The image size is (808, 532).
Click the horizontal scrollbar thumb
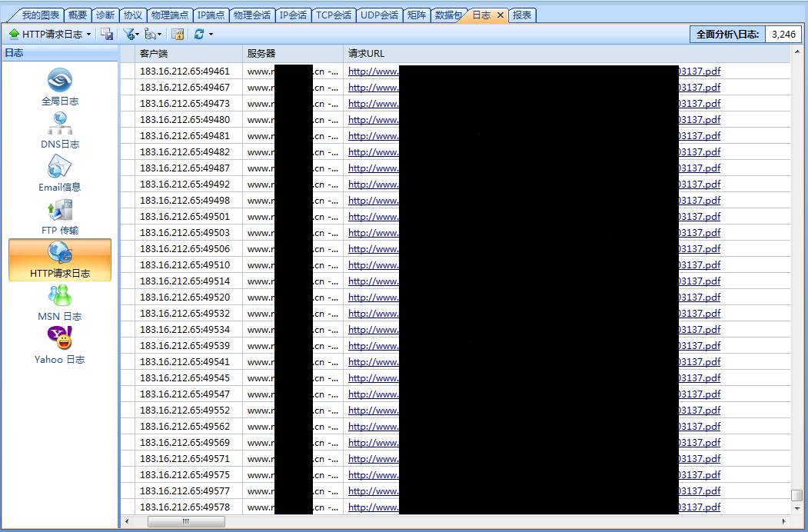point(186,521)
